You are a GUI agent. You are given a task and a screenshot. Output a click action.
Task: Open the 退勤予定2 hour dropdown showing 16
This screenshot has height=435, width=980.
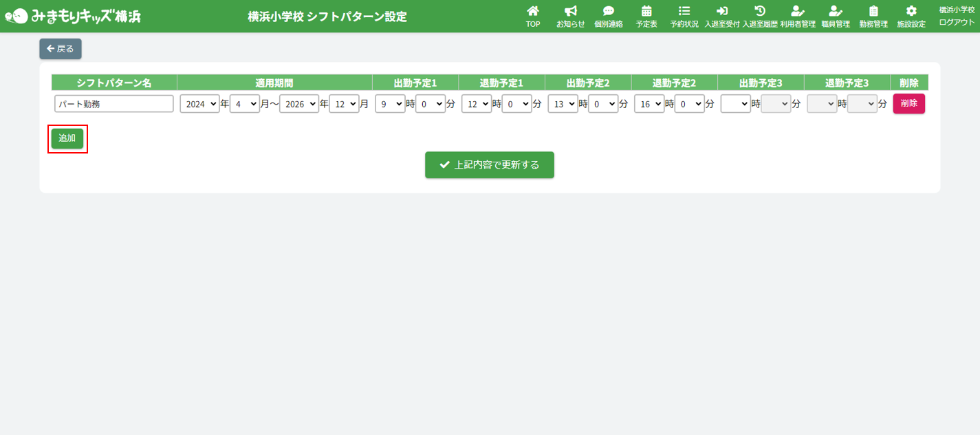[649, 104]
